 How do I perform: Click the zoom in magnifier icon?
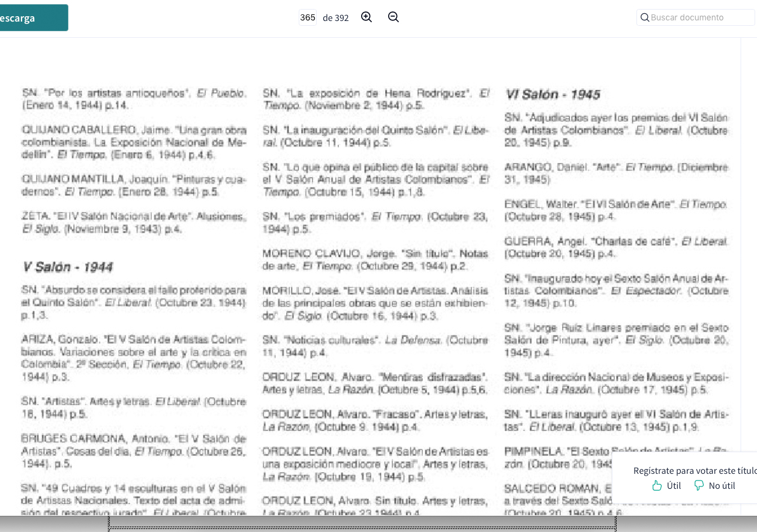coord(367,17)
